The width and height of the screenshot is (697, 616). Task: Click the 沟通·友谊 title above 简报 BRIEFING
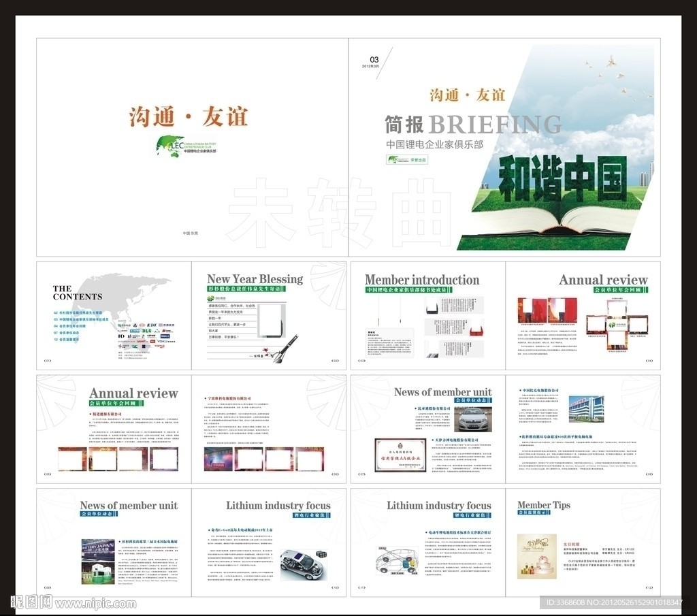(468, 95)
